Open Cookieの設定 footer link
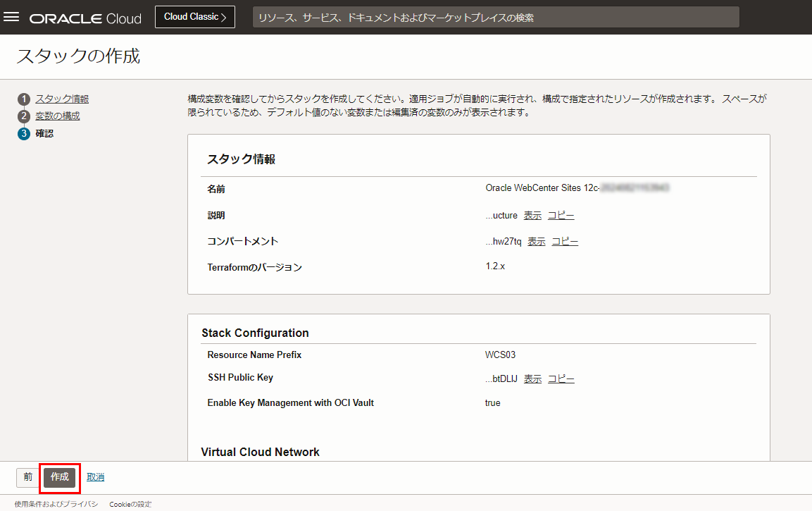Viewport: 812px width, 511px height. point(130,504)
